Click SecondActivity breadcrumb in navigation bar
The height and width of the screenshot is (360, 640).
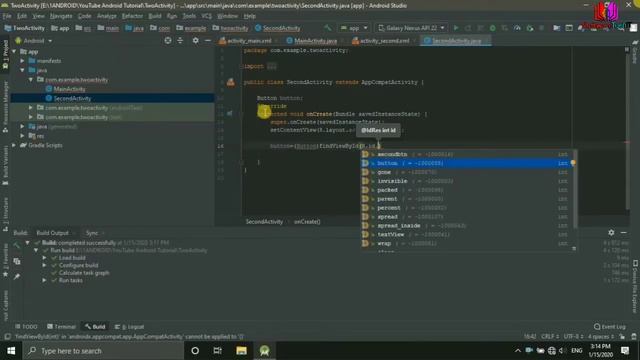(x=278, y=28)
